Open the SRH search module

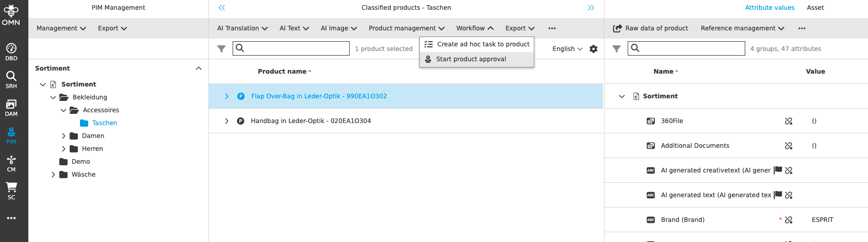click(11, 80)
